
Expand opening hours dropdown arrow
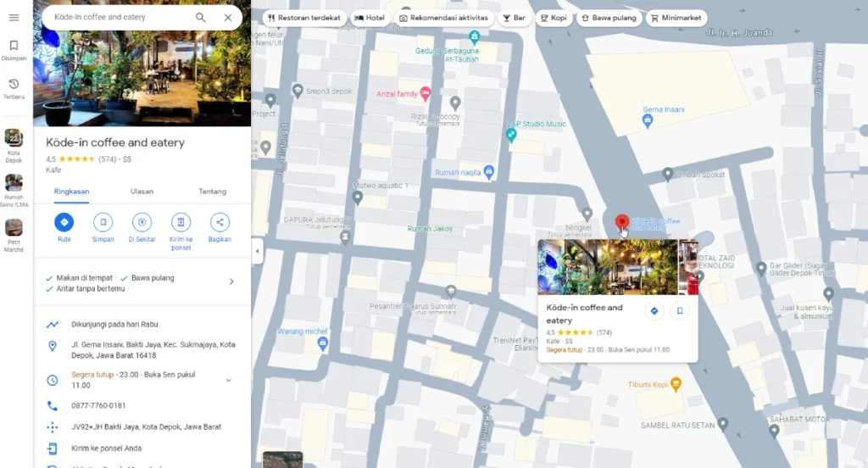point(228,381)
